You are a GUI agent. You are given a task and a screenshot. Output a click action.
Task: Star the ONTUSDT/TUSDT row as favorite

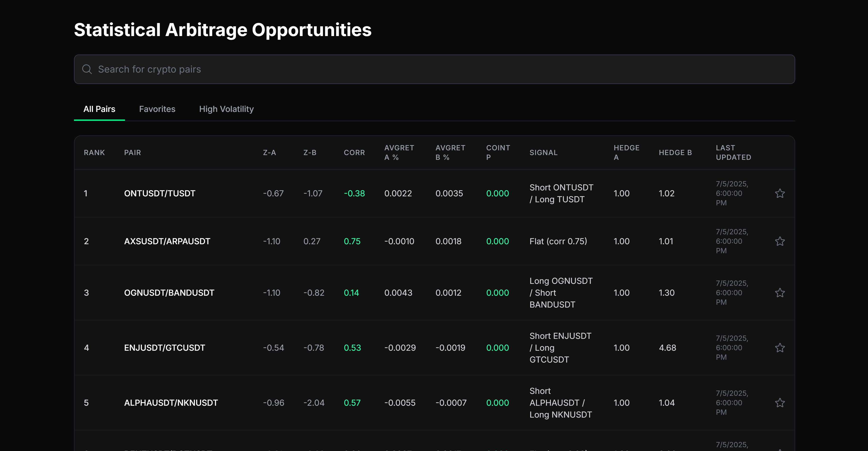[x=780, y=193]
